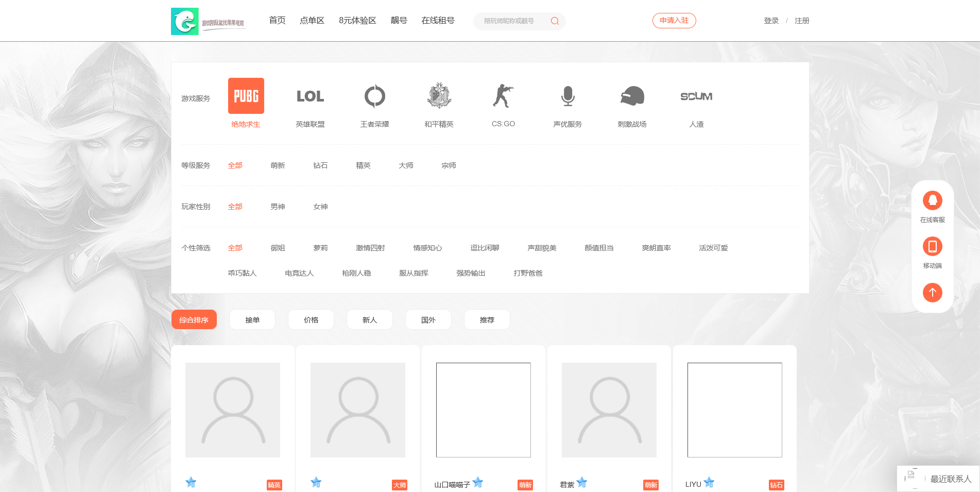This screenshot has width=980, height=492.
Task: Filter level by 宗师
Action: 449,165
